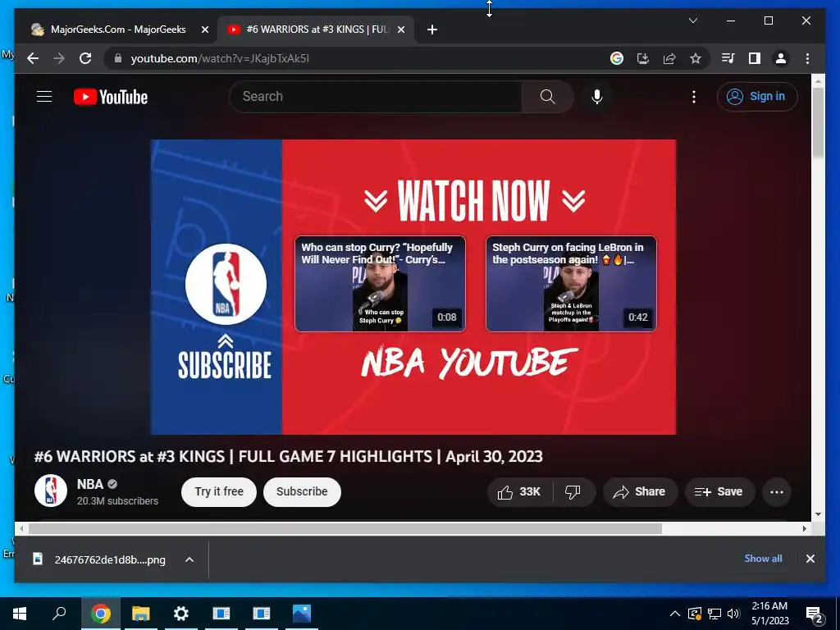This screenshot has width=840, height=630.
Task: Bookmark this tab with the star icon
Action: click(x=696, y=58)
